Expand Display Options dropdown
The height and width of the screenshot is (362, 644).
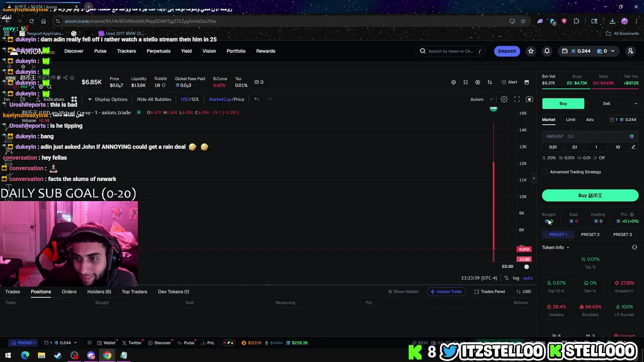[108, 99]
